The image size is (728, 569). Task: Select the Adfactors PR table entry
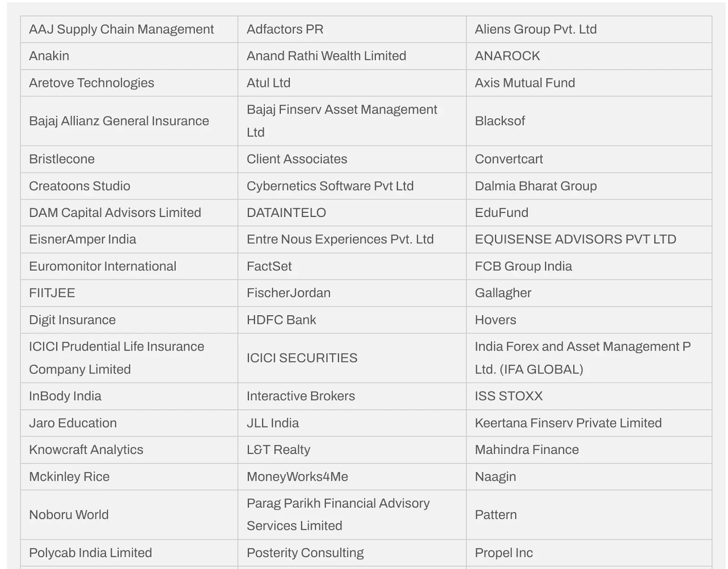coord(285,30)
